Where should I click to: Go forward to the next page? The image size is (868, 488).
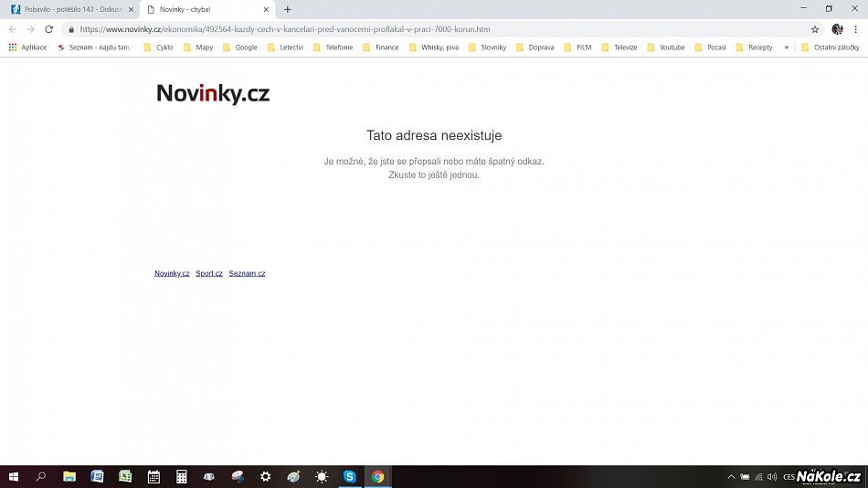pos(30,29)
